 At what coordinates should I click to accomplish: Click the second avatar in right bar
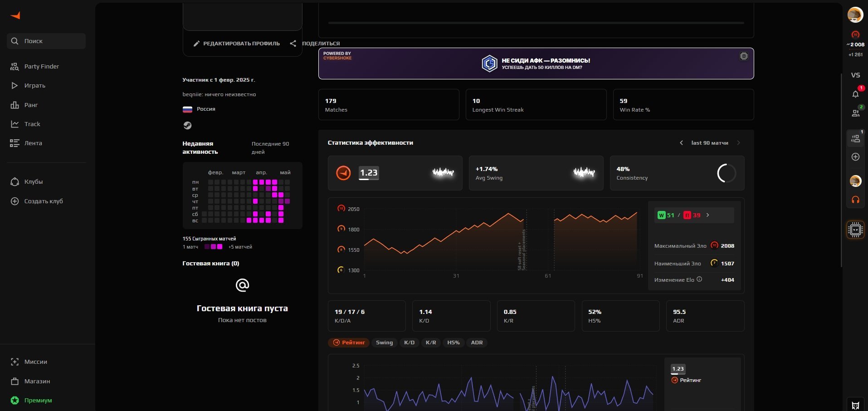coord(855,181)
